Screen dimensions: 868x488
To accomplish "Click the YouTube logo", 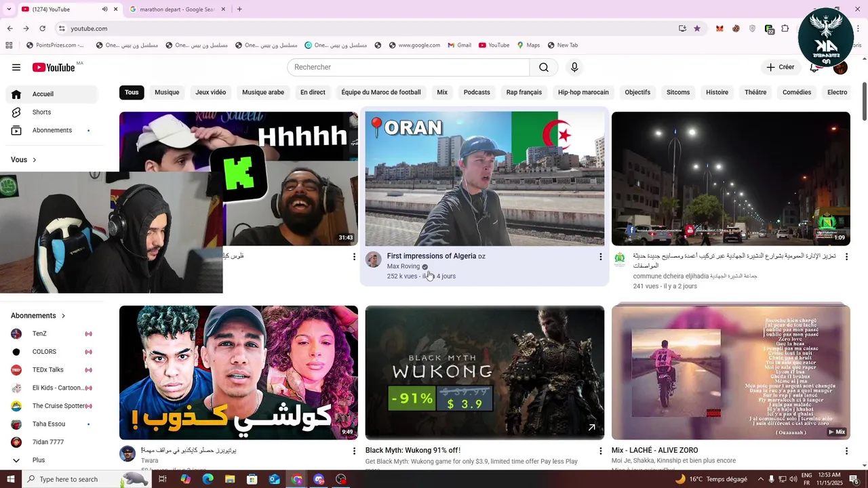I will click(54, 67).
